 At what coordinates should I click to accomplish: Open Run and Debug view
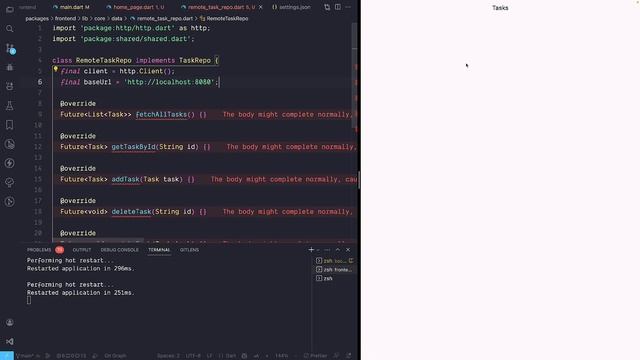click(10, 67)
